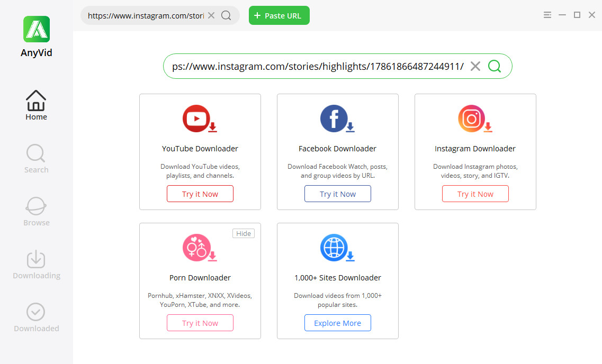Viewport: 602px width, 364px height.
Task: Click the Paste URL button
Action: coord(279,15)
